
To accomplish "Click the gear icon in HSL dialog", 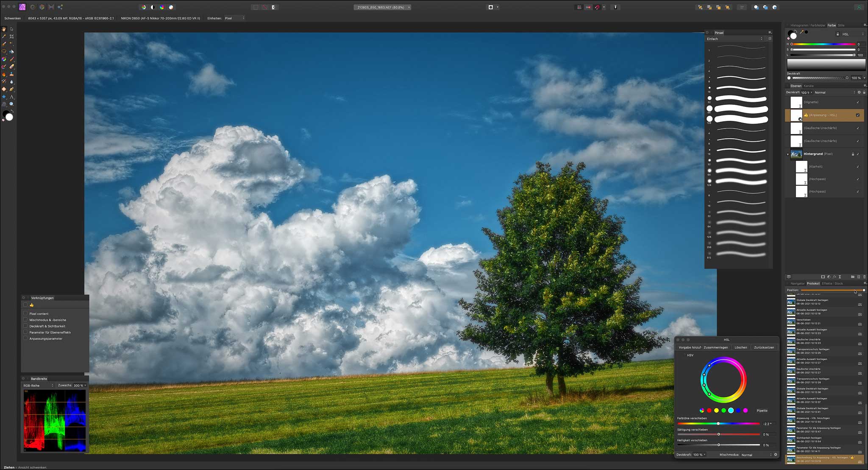I will (x=776, y=455).
